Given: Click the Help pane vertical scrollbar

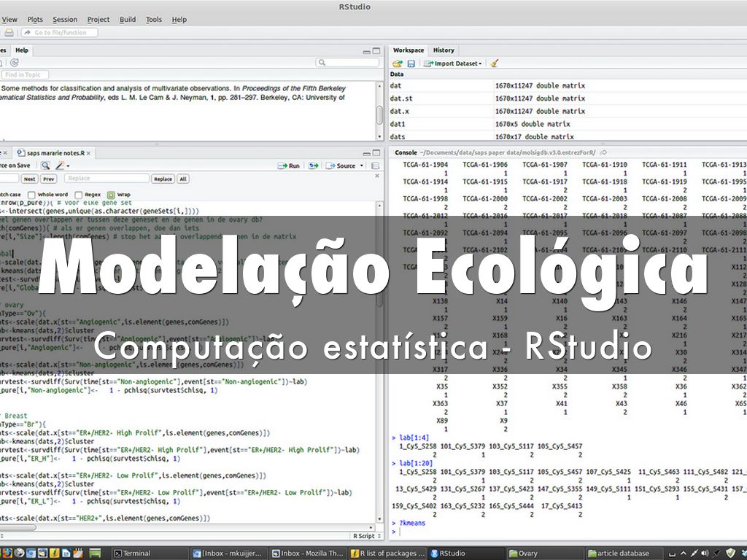Looking at the screenshot, I should pos(379,114).
